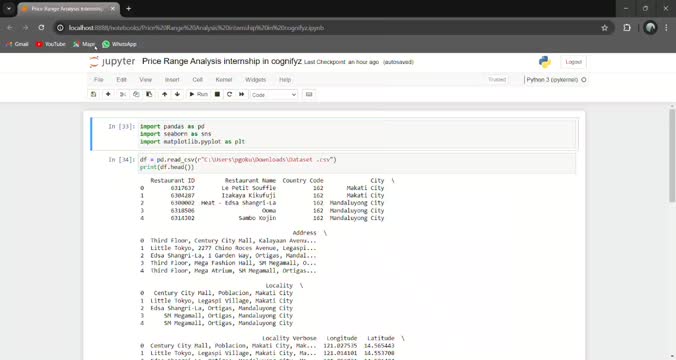Open the Cell menu

pyautogui.click(x=197, y=80)
